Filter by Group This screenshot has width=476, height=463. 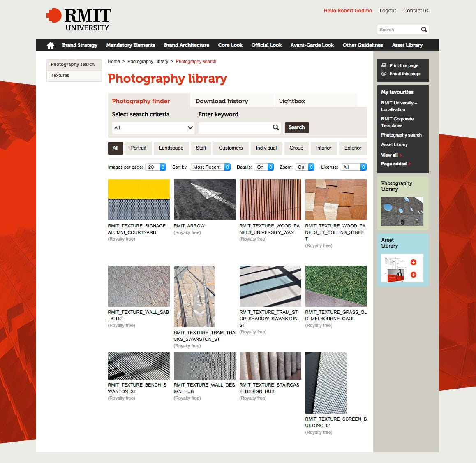click(x=296, y=148)
